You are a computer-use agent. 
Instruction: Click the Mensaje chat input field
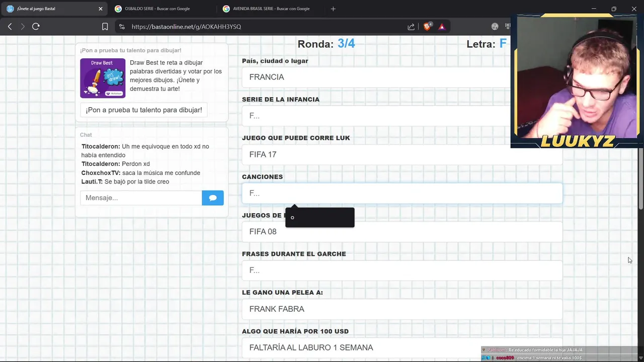point(141,198)
